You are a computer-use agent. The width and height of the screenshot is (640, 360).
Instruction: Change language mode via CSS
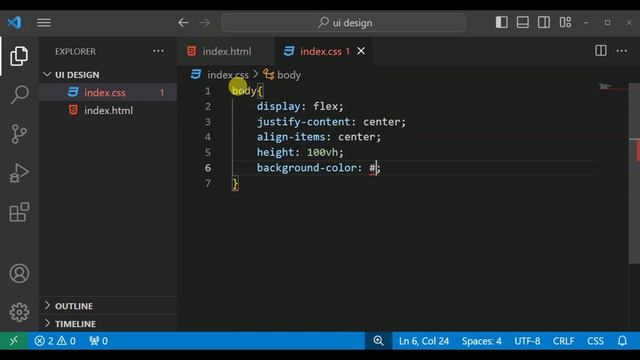[595, 341]
